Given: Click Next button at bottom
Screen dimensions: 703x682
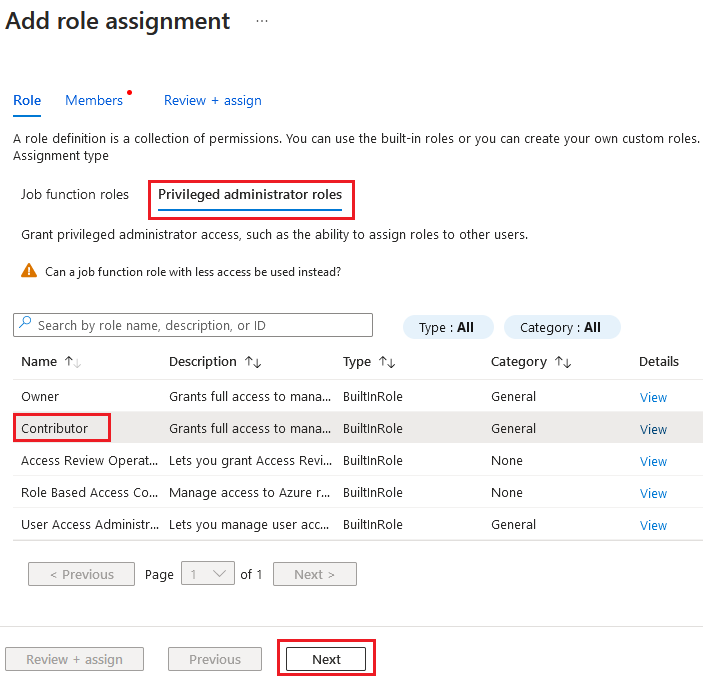Looking at the screenshot, I should click(326, 659).
